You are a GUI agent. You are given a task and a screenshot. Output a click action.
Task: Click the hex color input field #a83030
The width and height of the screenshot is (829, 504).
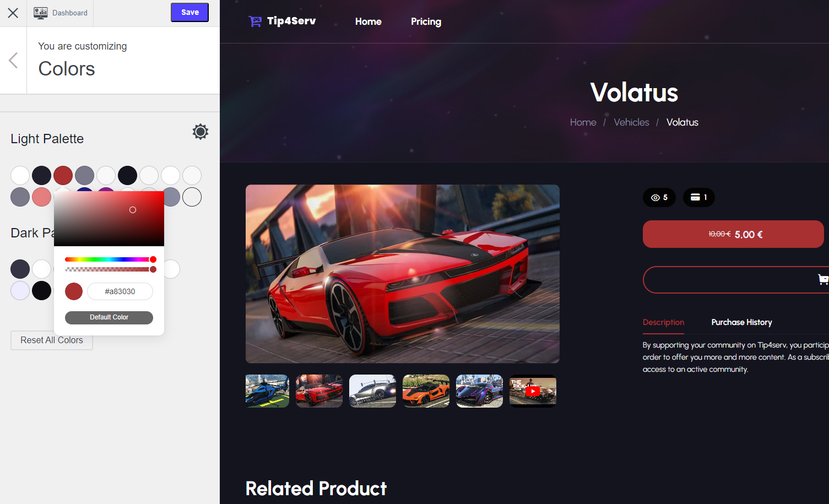120,291
